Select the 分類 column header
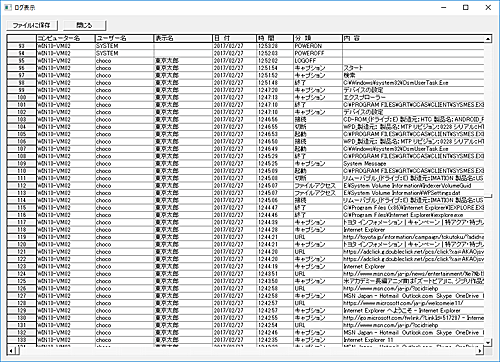The width and height of the screenshot is (500, 362). point(318,38)
